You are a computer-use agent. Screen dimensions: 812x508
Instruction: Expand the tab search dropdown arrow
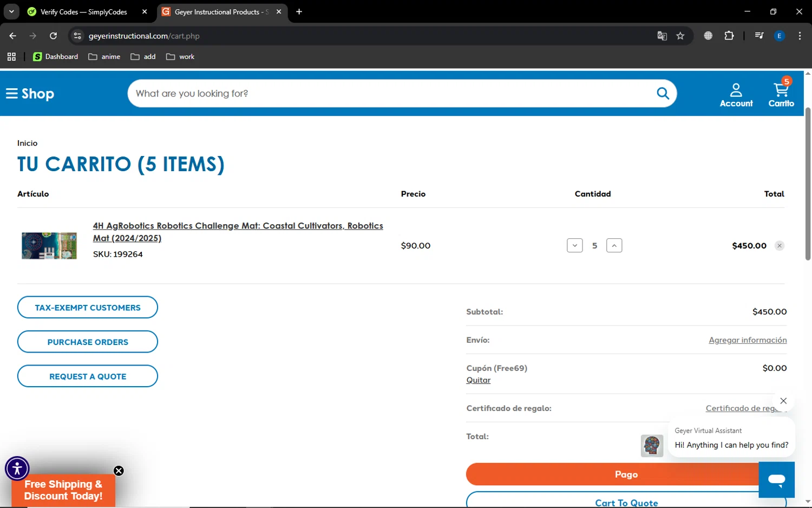point(11,11)
